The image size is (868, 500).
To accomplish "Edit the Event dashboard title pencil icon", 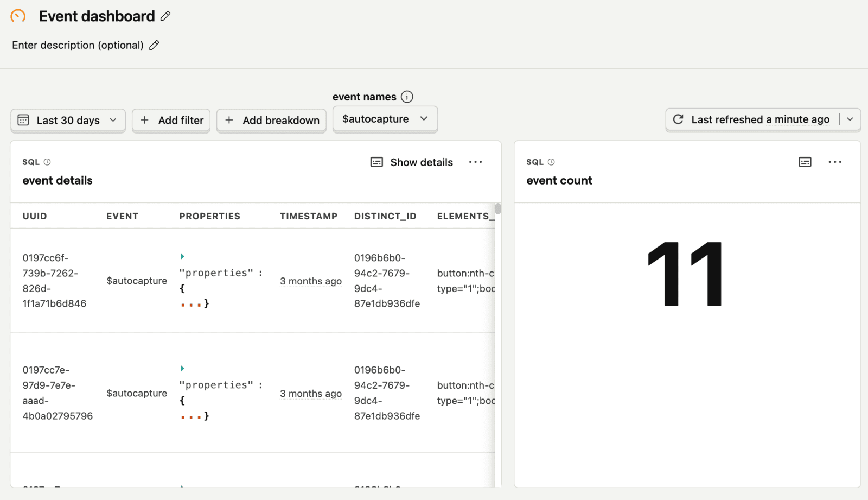I will pos(165,16).
